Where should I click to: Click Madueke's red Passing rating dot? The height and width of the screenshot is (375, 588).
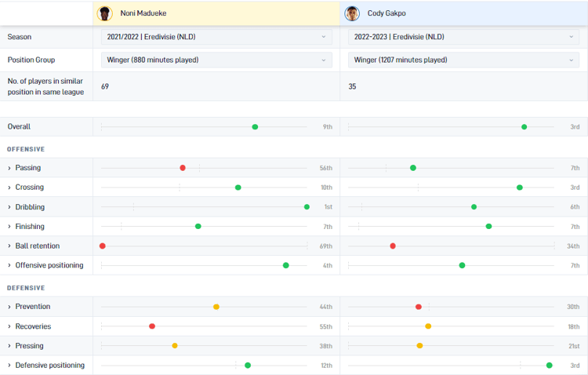(183, 168)
